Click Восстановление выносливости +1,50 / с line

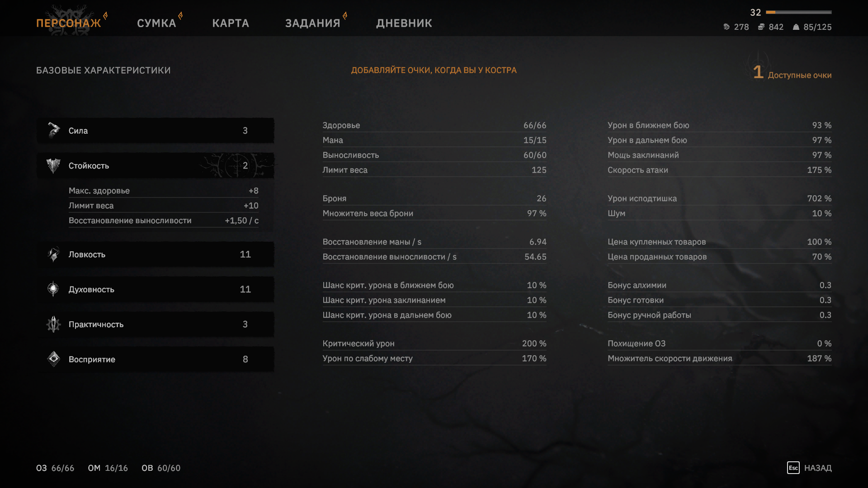164,221
